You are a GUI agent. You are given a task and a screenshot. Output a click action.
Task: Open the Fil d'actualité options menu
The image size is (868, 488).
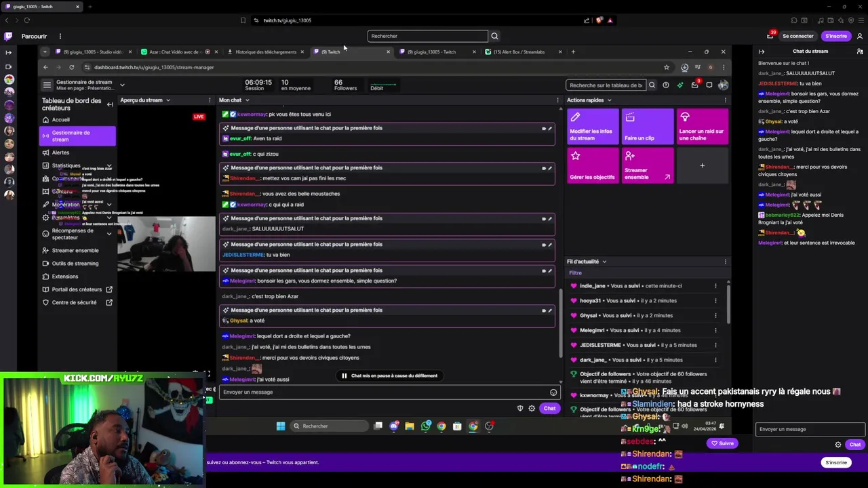725,262
